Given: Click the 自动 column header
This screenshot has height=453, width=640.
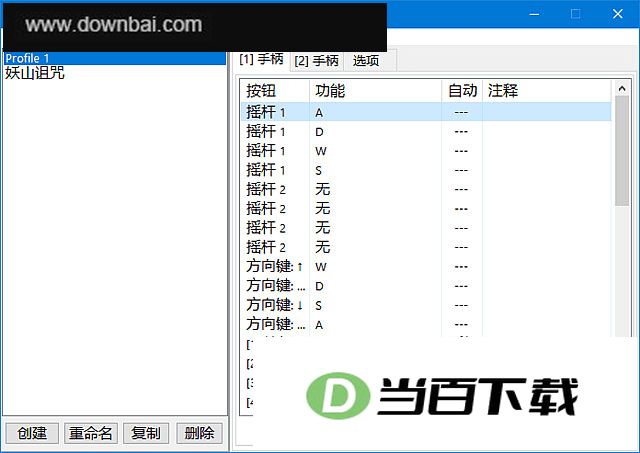Looking at the screenshot, I should [462, 91].
